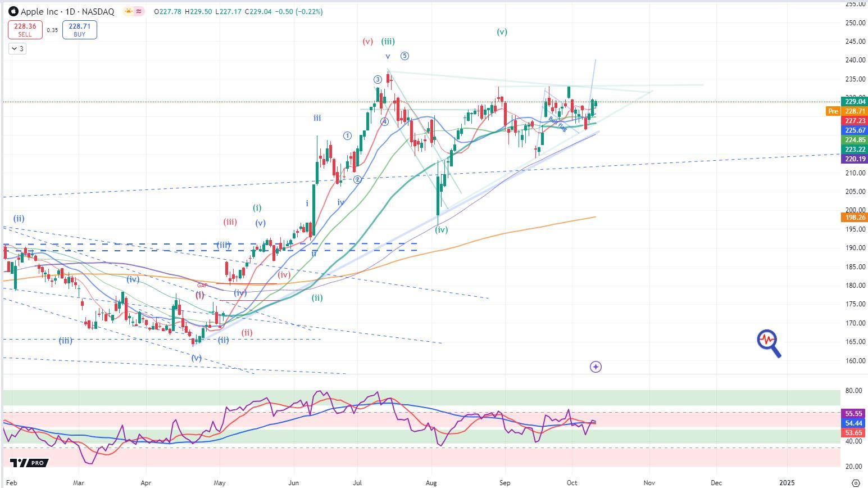The height and width of the screenshot is (488, 868).
Task: Select the circled 3 wave label
Action: coord(378,80)
